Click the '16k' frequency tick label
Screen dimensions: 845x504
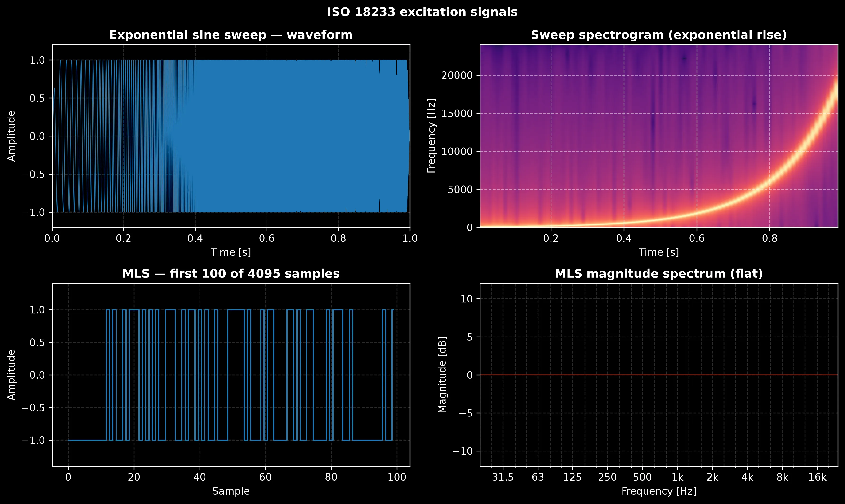click(x=818, y=478)
